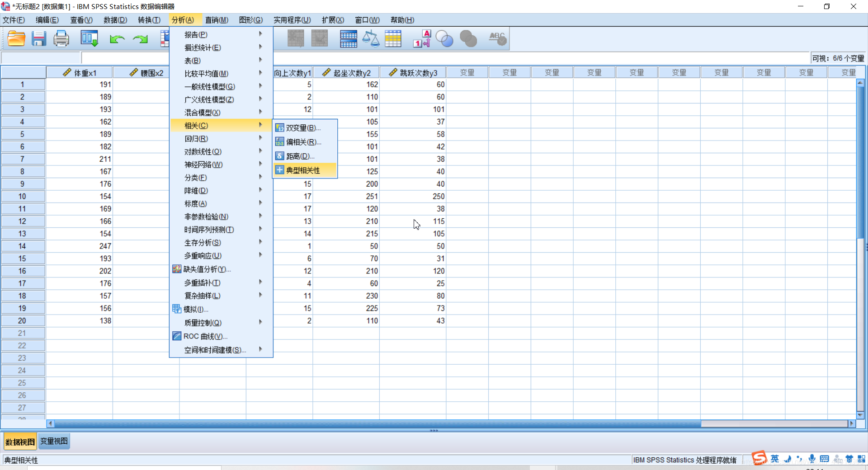Screen dimensions: 868x470
Task: Select the row 10 header
Action: coord(23,196)
